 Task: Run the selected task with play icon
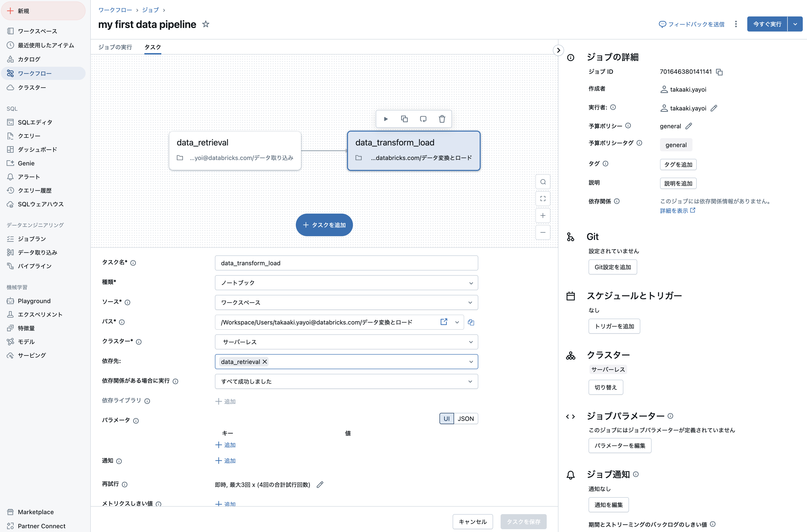click(386, 119)
